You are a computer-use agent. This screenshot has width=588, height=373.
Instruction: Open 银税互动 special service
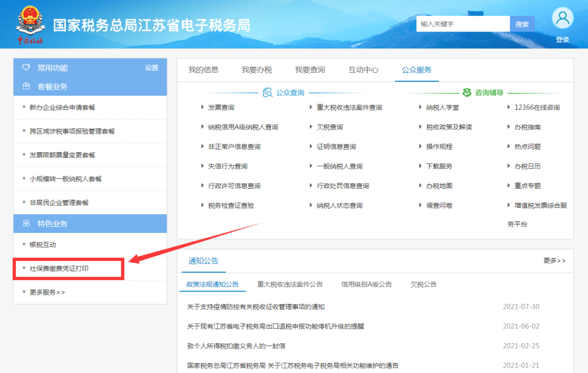[x=43, y=245]
